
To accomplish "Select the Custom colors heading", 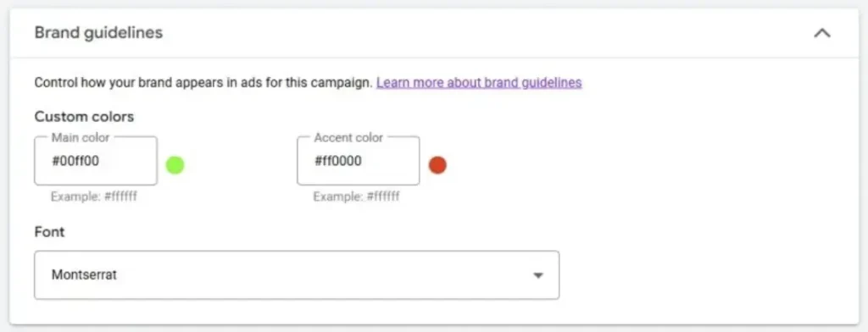I will coord(84,117).
